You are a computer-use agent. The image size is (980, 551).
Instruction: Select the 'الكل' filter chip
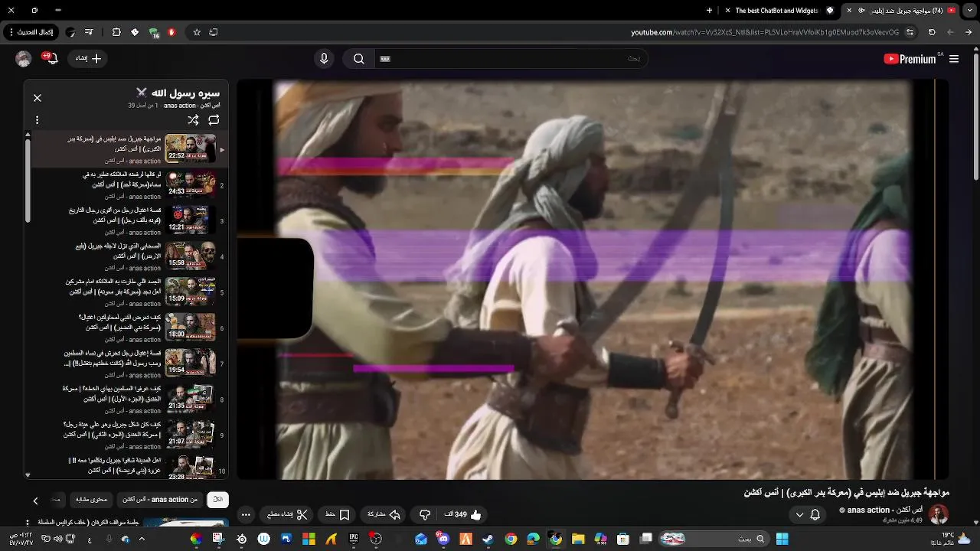pos(217,500)
